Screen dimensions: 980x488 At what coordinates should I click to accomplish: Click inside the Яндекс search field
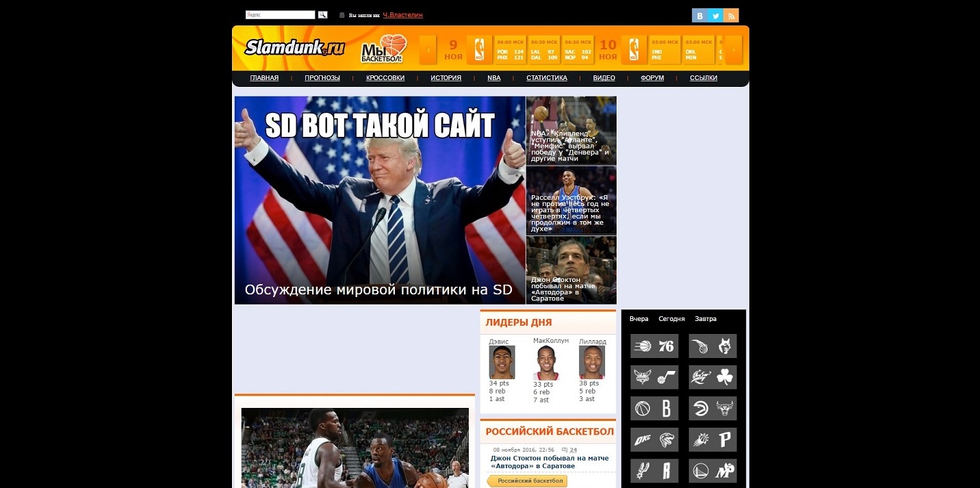pyautogui.click(x=281, y=14)
